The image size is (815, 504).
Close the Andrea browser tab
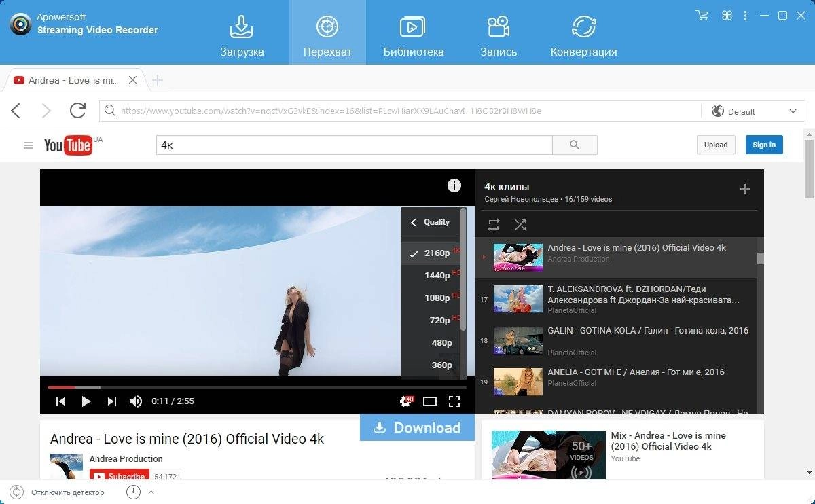133,80
